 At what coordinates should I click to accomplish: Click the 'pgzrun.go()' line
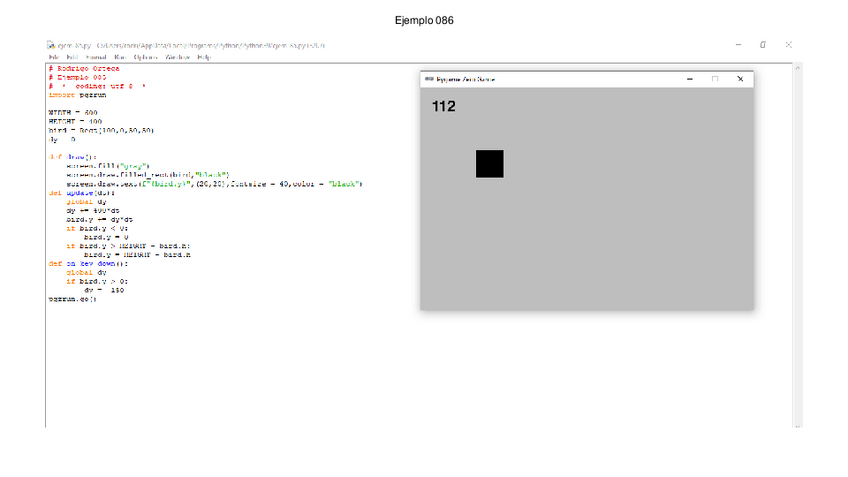pos(72,299)
